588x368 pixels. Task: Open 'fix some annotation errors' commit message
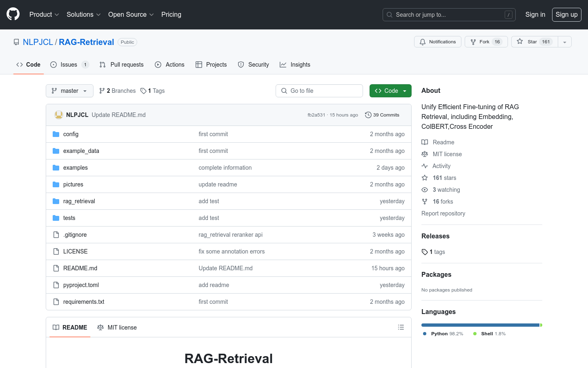click(x=232, y=251)
